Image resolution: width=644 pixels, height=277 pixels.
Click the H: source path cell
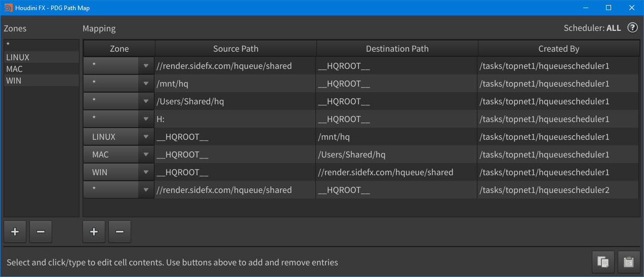click(x=235, y=119)
